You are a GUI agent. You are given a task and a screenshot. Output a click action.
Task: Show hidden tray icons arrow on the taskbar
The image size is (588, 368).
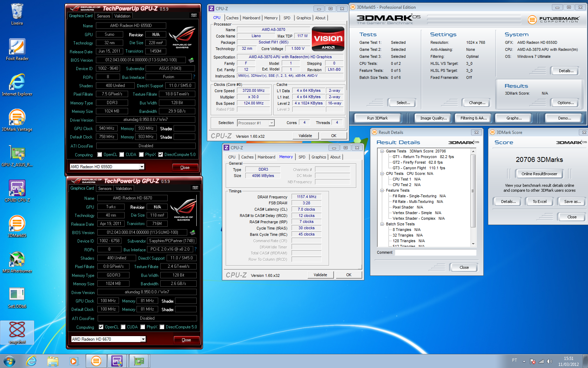(524, 361)
